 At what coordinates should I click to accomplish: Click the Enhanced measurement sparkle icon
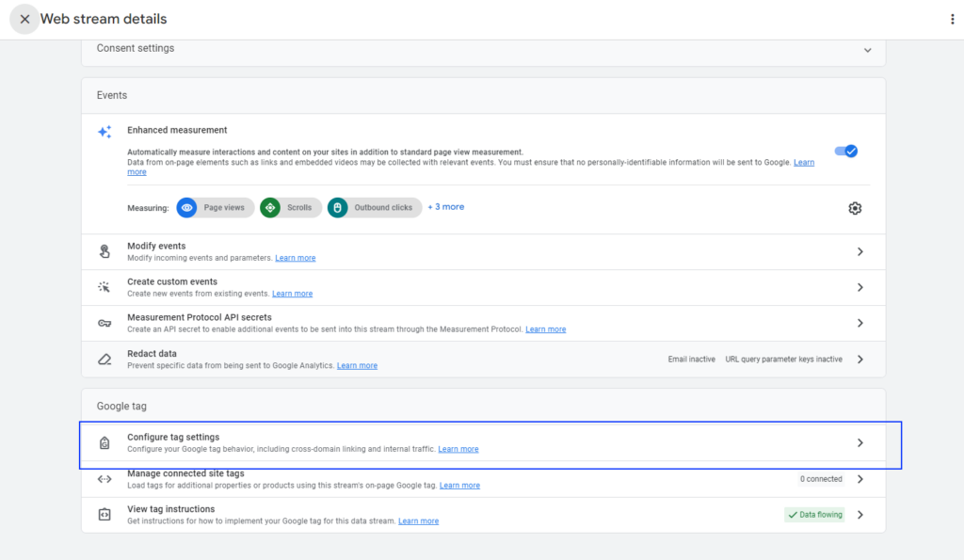(x=104, y=132)
